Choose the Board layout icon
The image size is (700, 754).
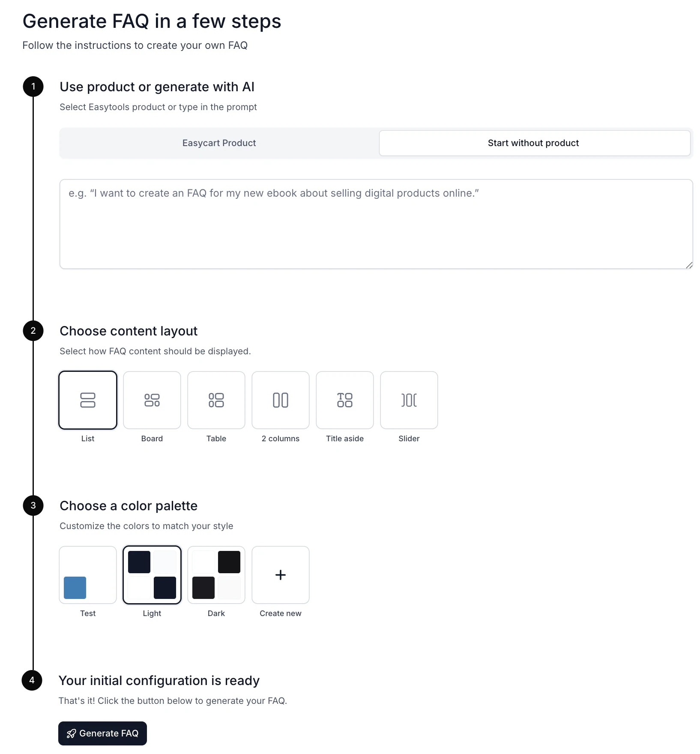click(152, 400)
